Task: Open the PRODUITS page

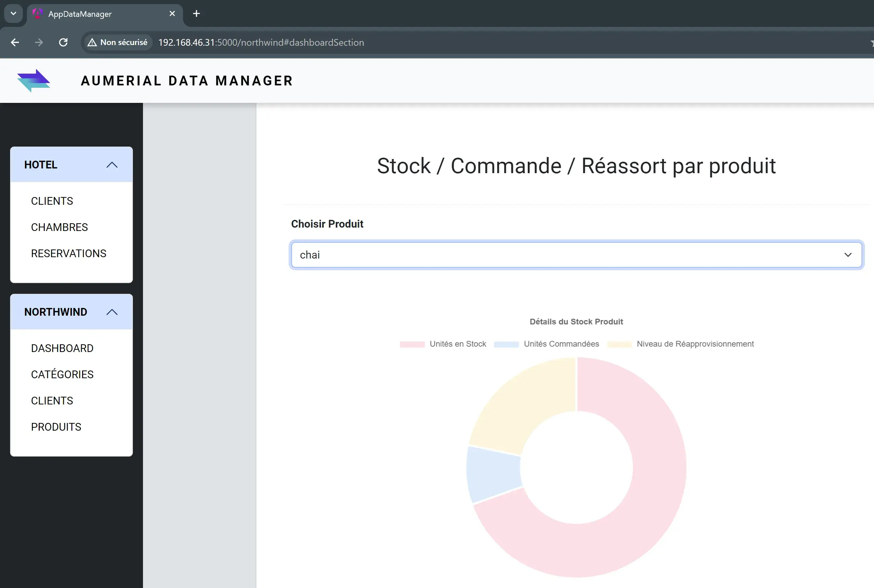Action: point(56,426)
